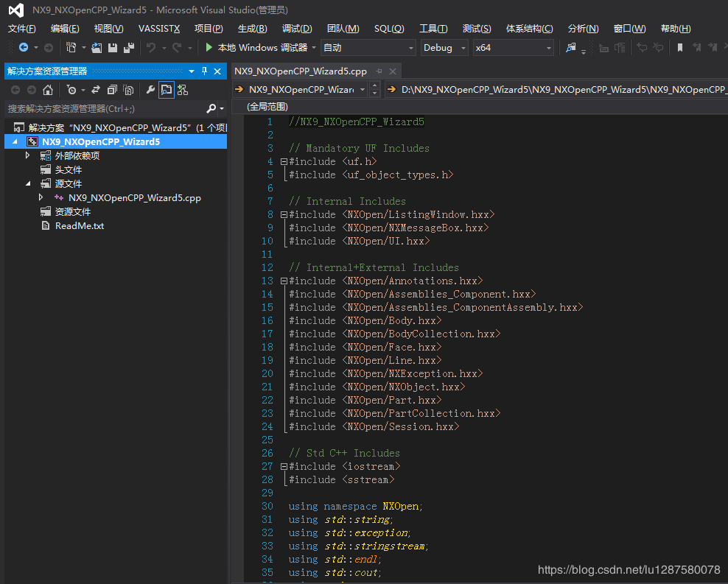This screenshot has width=728, height=584.
Task: Open the 生成(B) menu
Action: tap(253, 29)
